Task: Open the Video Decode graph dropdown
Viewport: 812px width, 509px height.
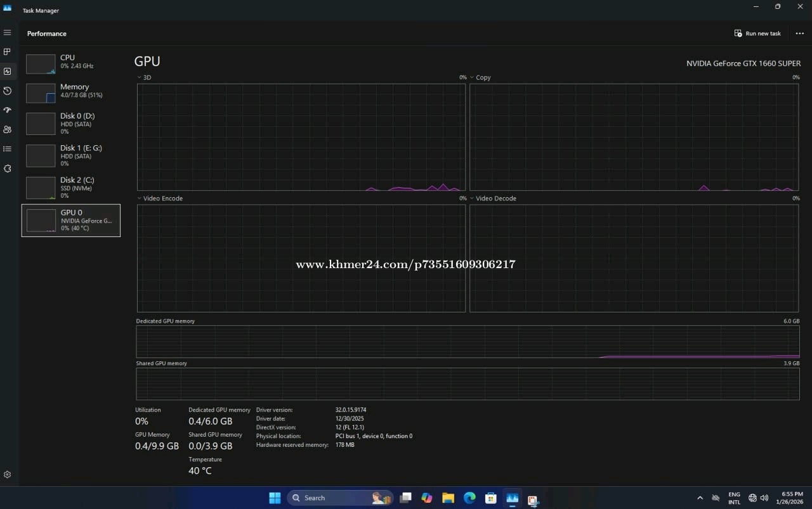Action: pos(472,198)
